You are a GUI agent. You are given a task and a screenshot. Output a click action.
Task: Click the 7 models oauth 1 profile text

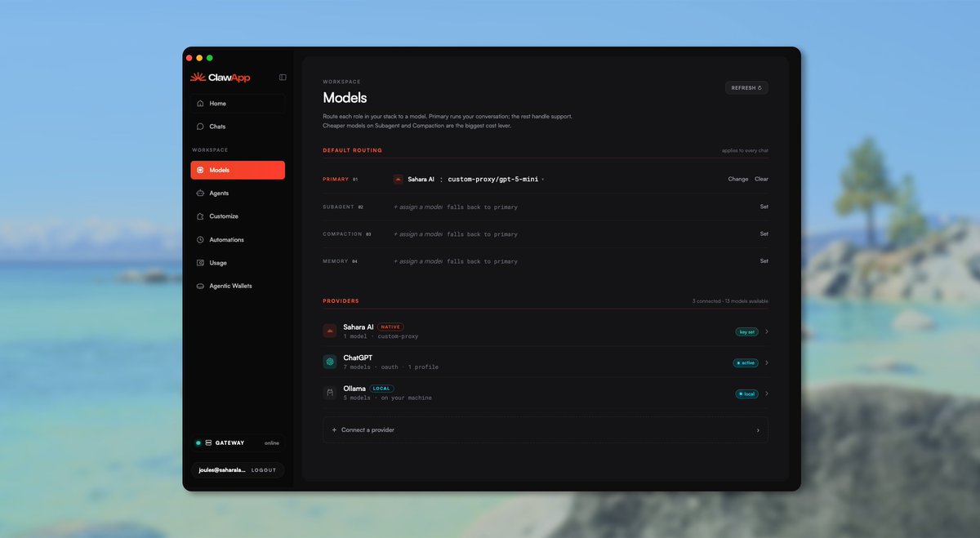[390, 367]
